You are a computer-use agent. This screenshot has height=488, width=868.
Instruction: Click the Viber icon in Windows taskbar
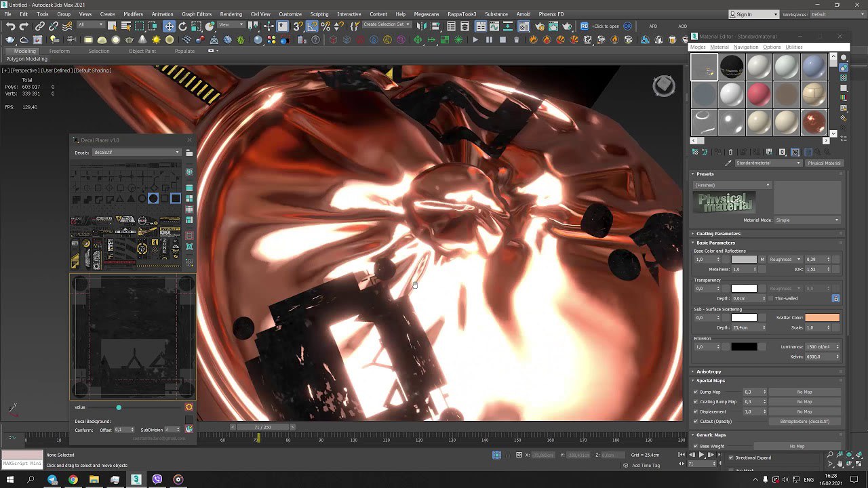click(157, 479)
